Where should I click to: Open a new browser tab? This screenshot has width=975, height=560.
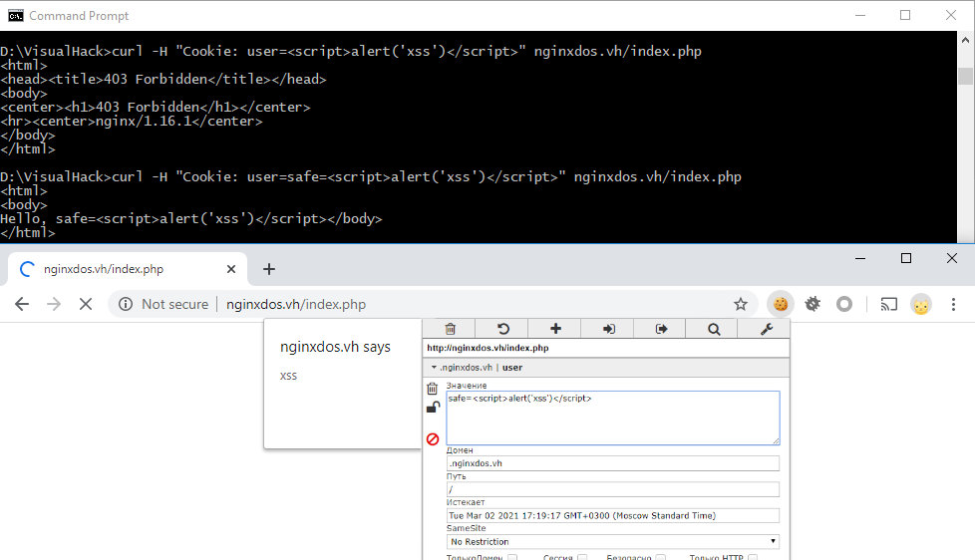pyautogui.click(x=268, y=269)
